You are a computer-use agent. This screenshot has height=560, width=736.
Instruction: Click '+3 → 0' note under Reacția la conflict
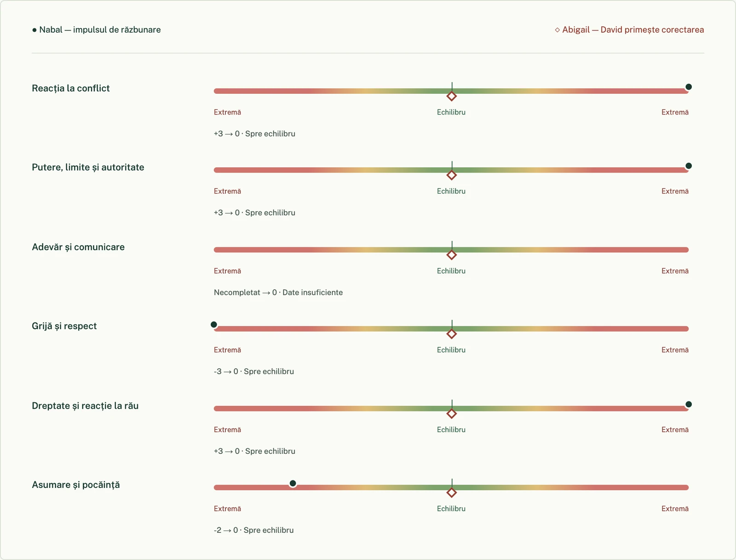tap(254, 134)
